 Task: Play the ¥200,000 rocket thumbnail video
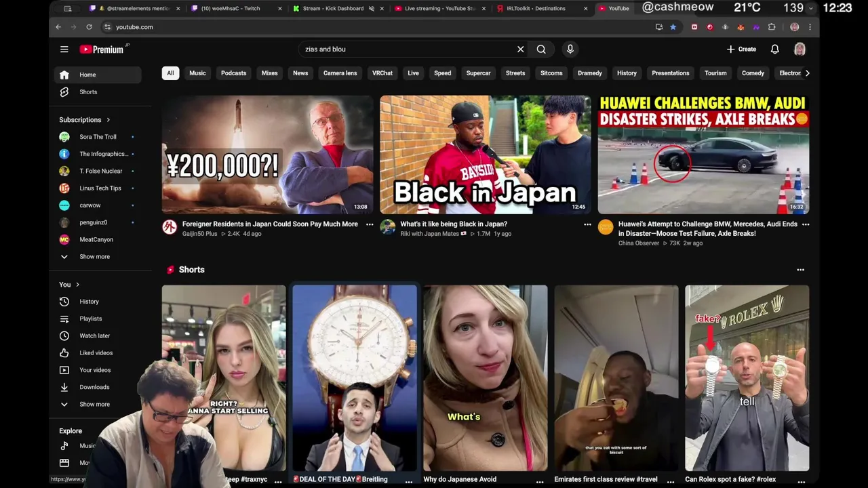pos(267,155)
